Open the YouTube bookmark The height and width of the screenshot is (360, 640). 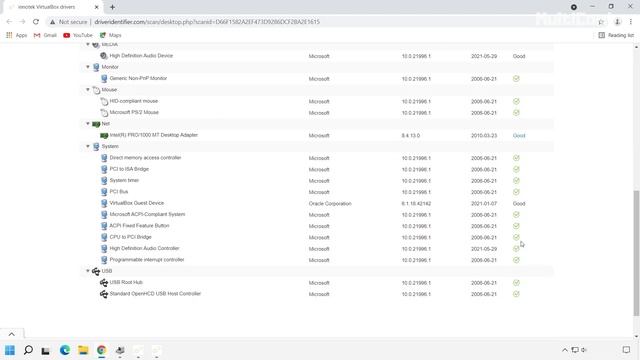[78, 36]
